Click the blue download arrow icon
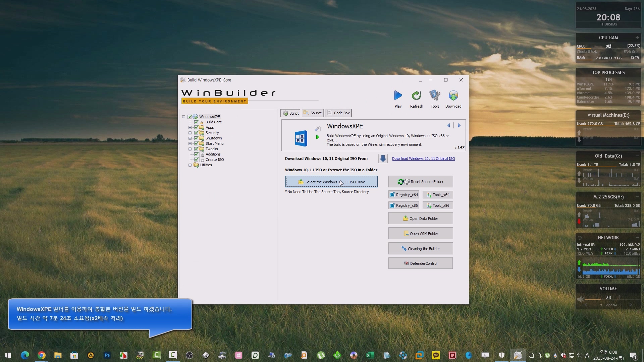Viewport: 644px width, 362px height. click(x=383, y=159)
